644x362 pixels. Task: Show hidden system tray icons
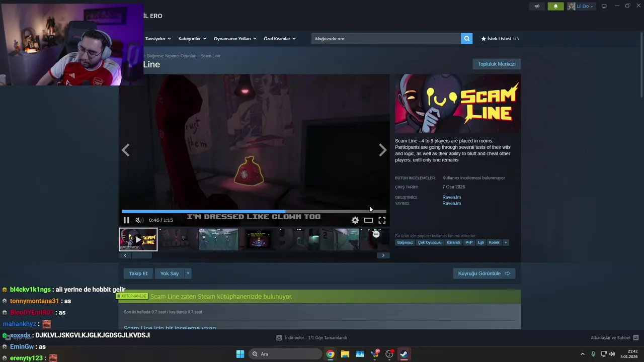(x=583, y=354)
